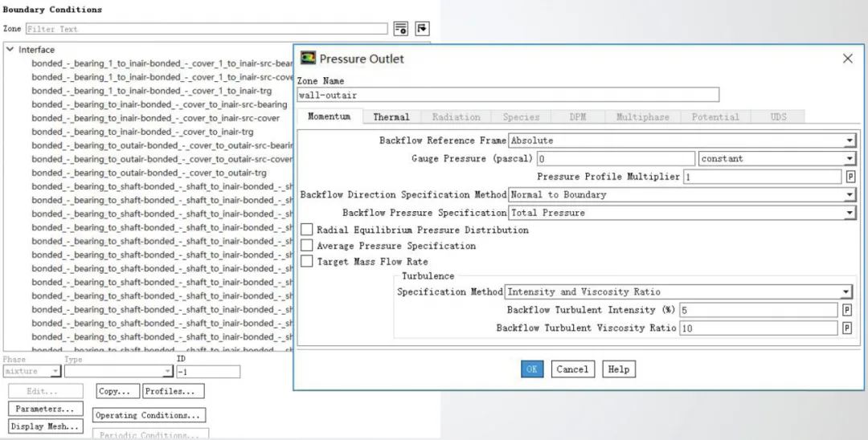868x440 pixels.
Task: Click the Operating Conditions button
Action: [149, 416]
